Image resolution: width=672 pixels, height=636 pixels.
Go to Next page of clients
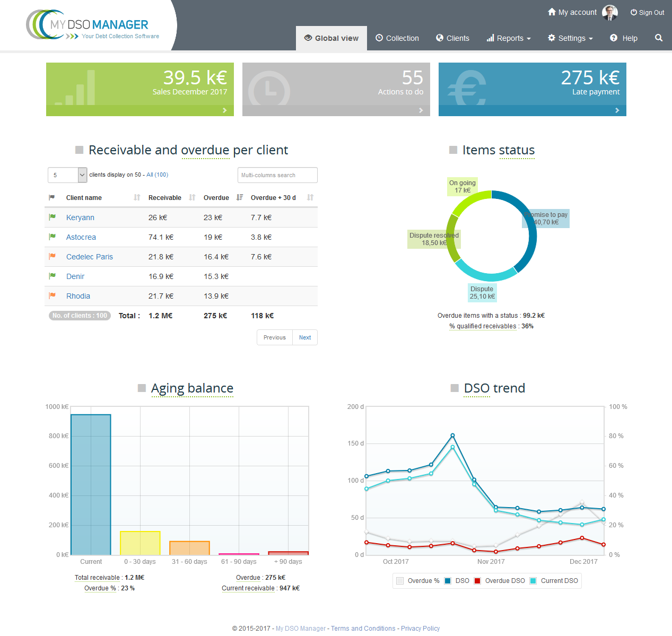click(305, 337)
